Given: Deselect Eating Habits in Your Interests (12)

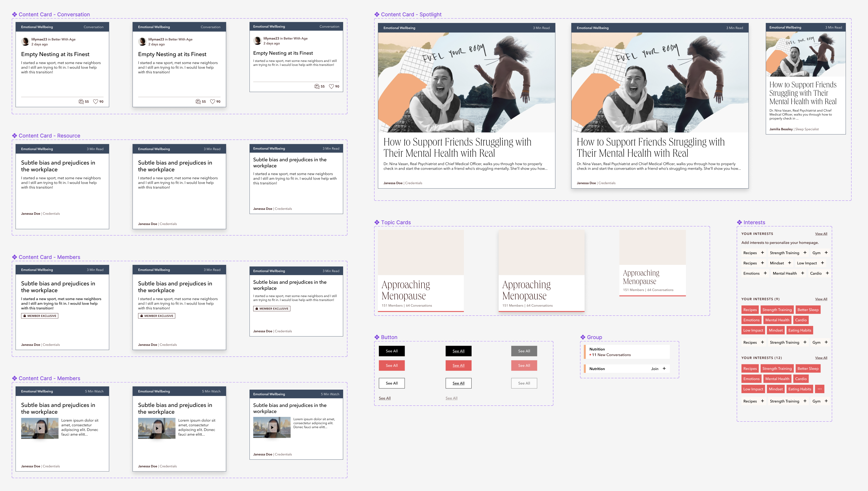Looking at the screenshot, I should 799,389.
